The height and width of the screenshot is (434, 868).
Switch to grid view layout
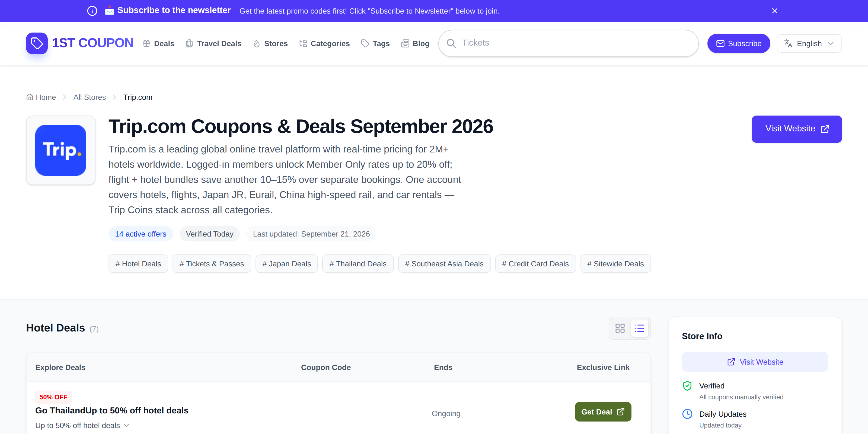click(x=620, y=328)
